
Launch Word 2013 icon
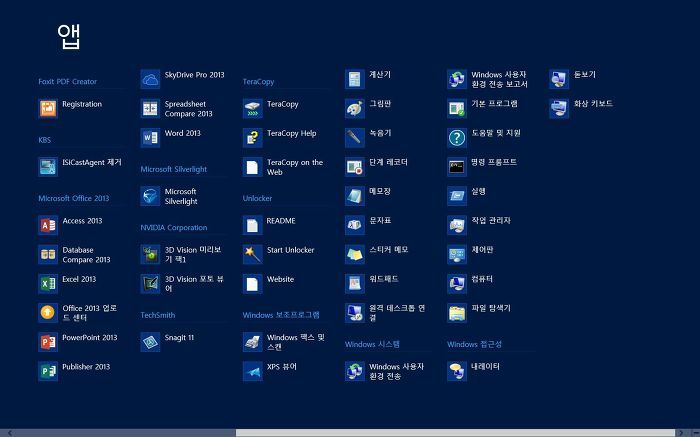click(150, 137)
